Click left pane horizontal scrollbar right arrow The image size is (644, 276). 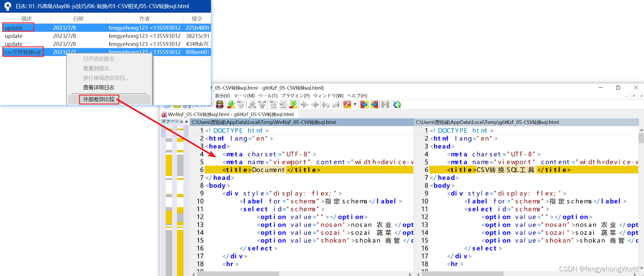(x=410, y=274)
